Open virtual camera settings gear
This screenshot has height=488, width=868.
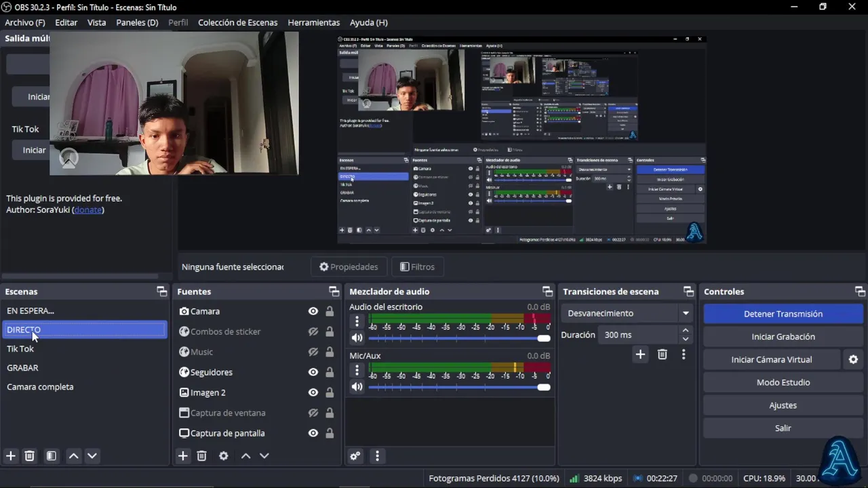854,360
